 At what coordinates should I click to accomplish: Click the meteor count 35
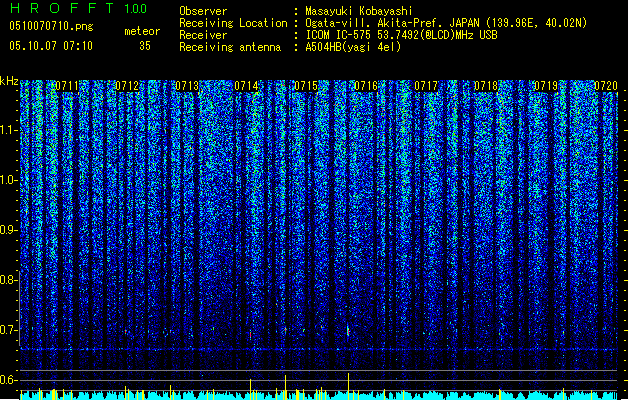[145, 46]
